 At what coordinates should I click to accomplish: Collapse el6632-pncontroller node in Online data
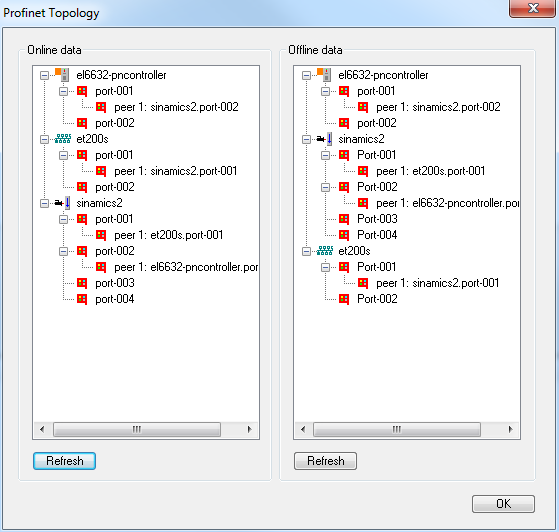tap(45, 75)
